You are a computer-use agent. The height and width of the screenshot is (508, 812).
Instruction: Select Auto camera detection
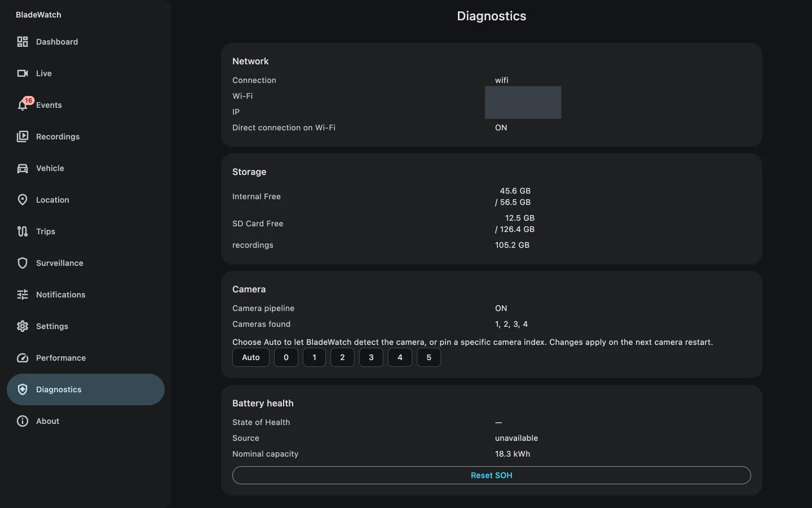[251, 357]
